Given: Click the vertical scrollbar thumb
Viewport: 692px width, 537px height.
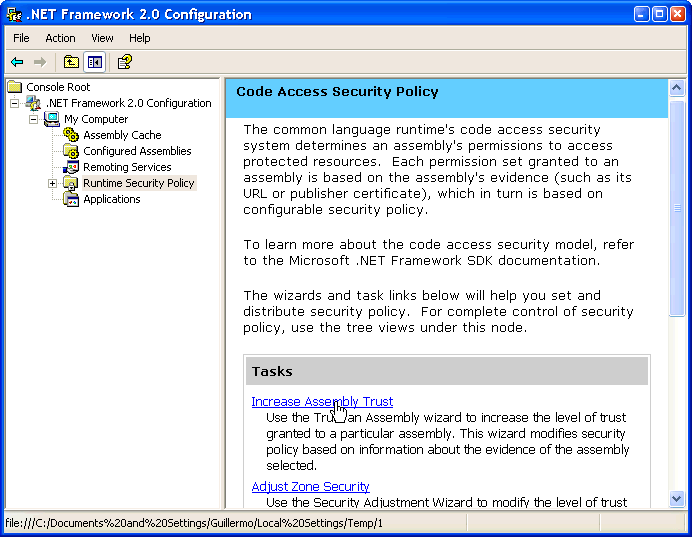Looking at the screenshot, I should [x=677, y=208].
